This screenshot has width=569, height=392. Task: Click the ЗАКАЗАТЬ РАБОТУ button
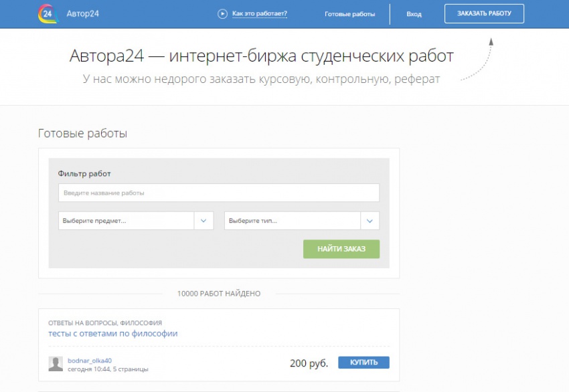point(484,13)
